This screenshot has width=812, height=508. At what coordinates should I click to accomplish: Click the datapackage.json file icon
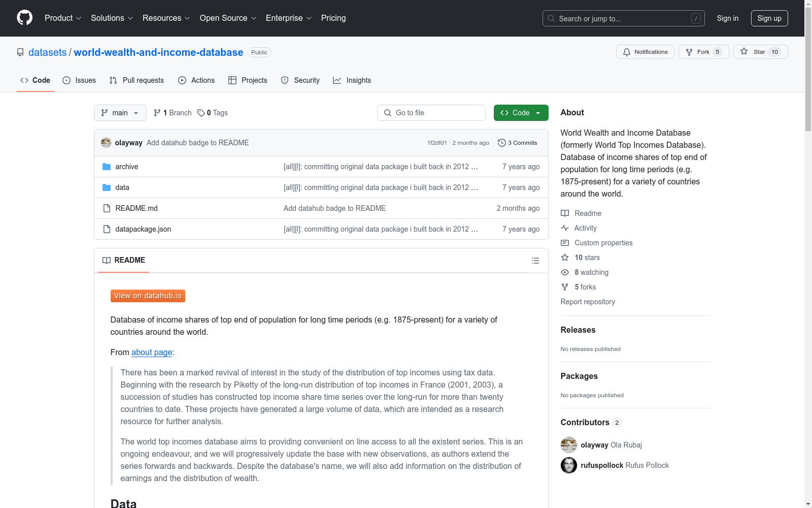point(107,229)
